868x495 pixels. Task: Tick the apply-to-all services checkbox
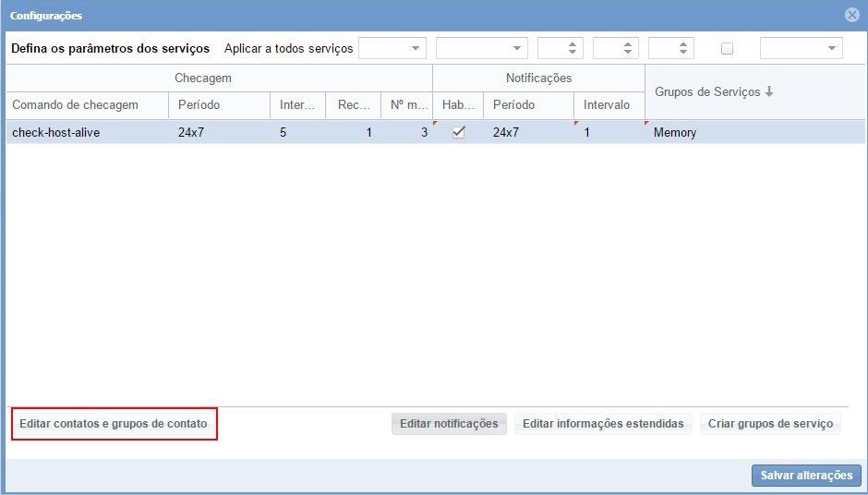(727, 49)
